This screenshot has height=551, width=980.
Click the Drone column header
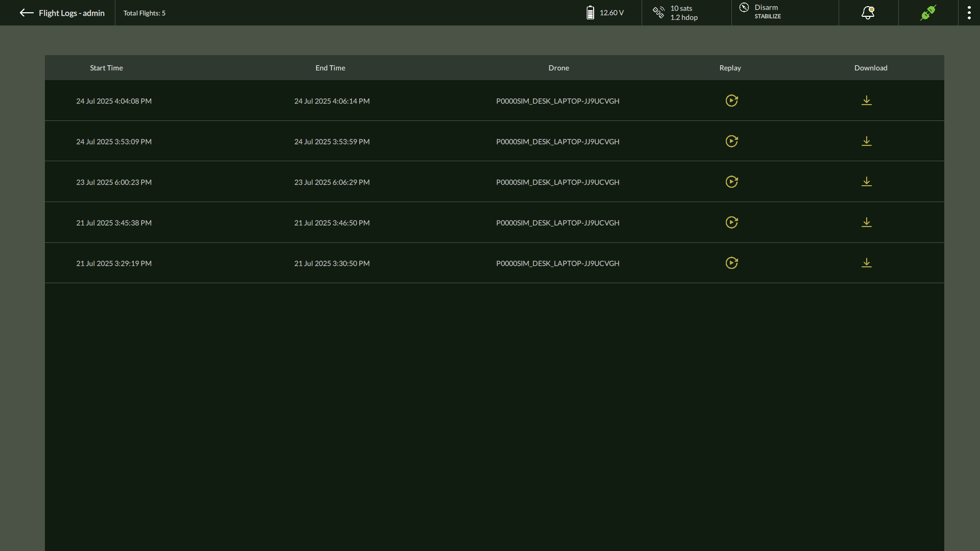tap(558, 68)
